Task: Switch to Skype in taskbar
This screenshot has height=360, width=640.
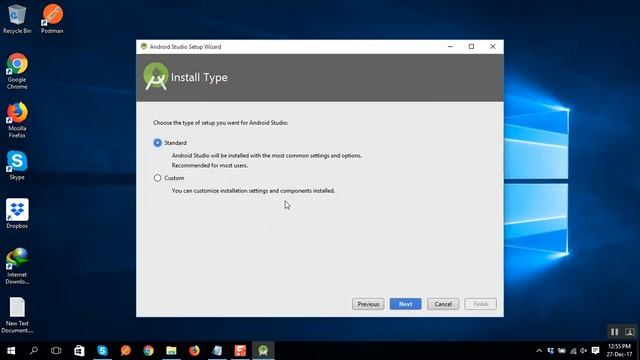Action: [102, 351]
